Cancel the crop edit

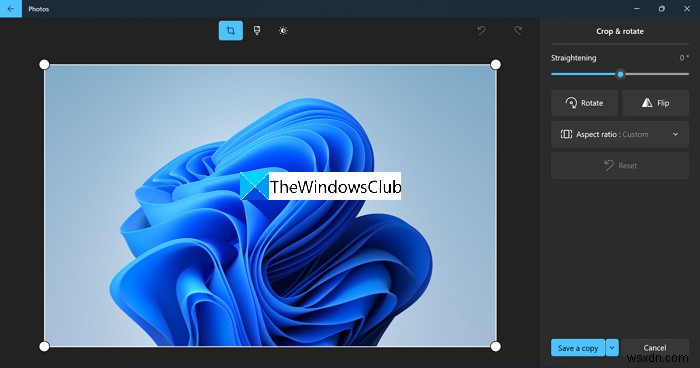(x=654, y=348)
